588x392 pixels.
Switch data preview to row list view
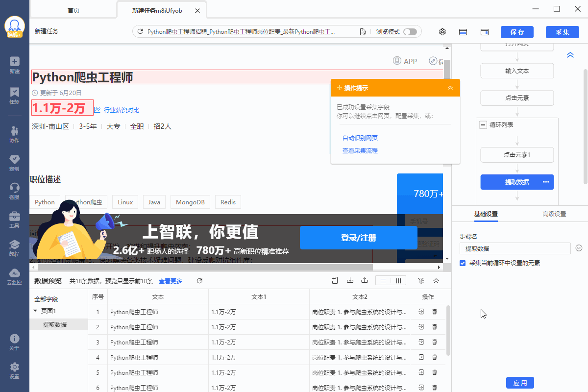tap(383, 281)
